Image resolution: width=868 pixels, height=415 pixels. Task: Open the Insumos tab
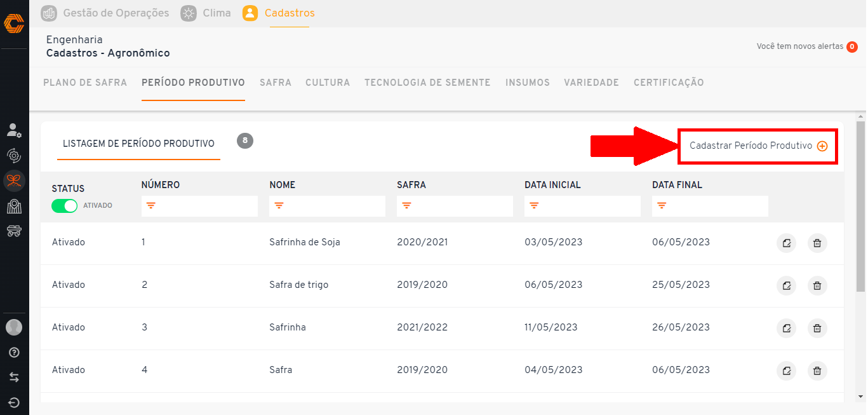tap(528, 83)
